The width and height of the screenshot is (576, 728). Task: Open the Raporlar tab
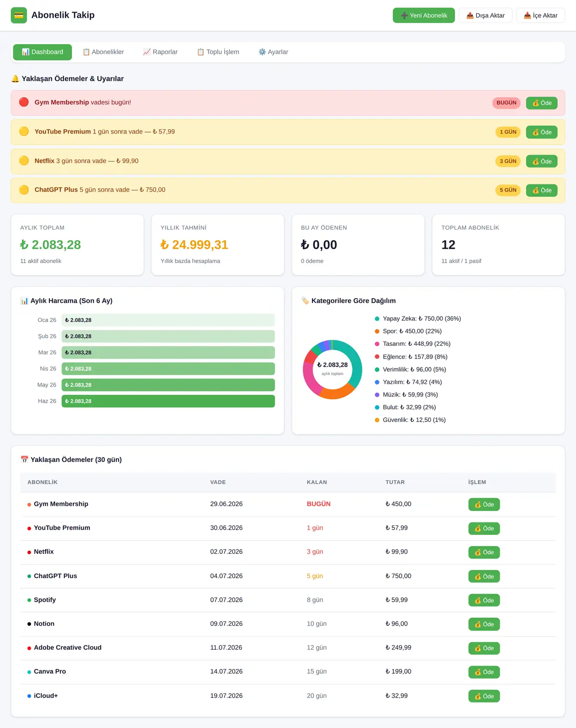coord(160,52)
